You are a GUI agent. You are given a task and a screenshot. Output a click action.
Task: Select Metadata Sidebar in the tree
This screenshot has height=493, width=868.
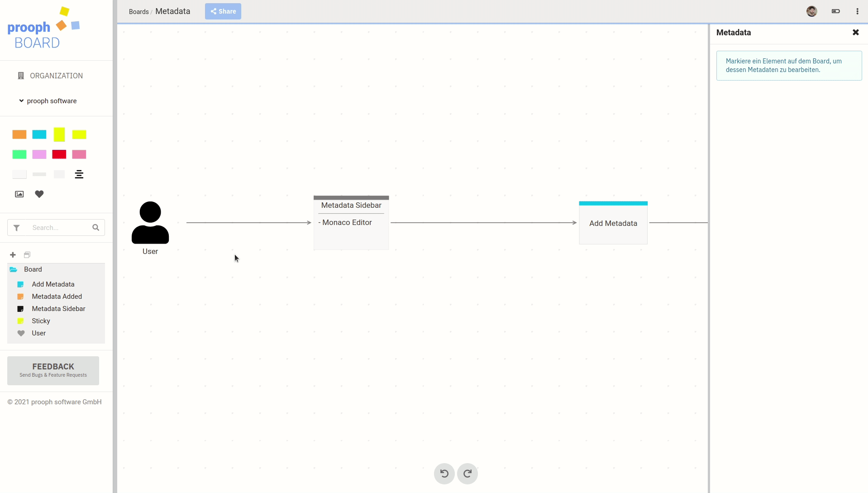pyautogui.click(x=58, y=309)
